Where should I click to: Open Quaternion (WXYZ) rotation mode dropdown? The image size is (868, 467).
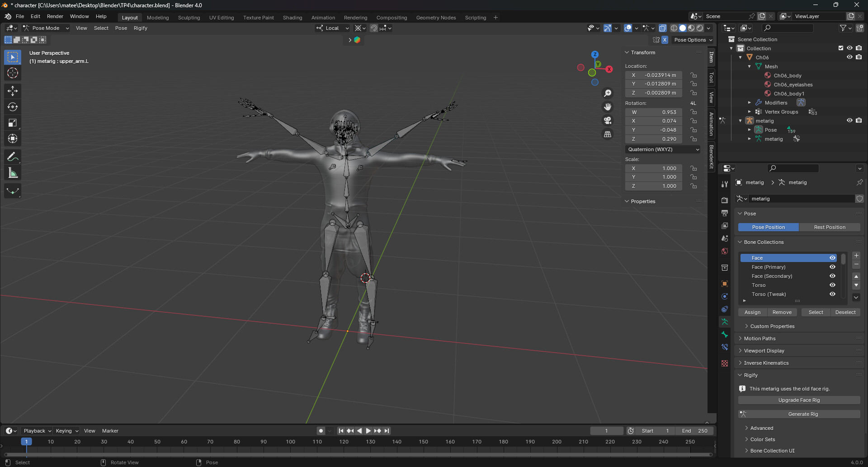pyautogui.click(x=663, y=149)
